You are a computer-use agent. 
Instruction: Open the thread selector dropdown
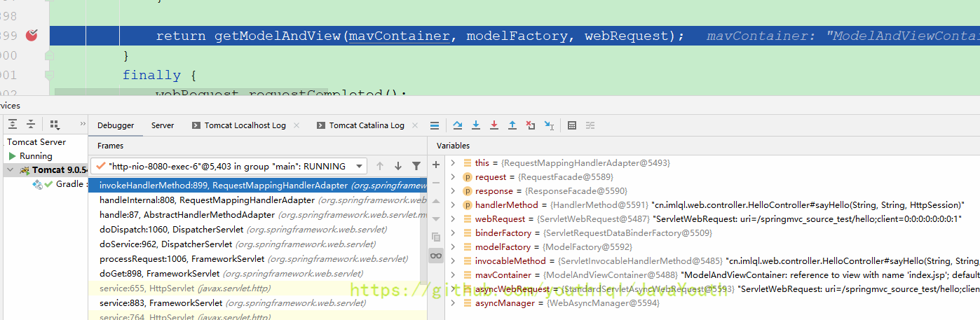pyautogui.click(x=360, y=166)
